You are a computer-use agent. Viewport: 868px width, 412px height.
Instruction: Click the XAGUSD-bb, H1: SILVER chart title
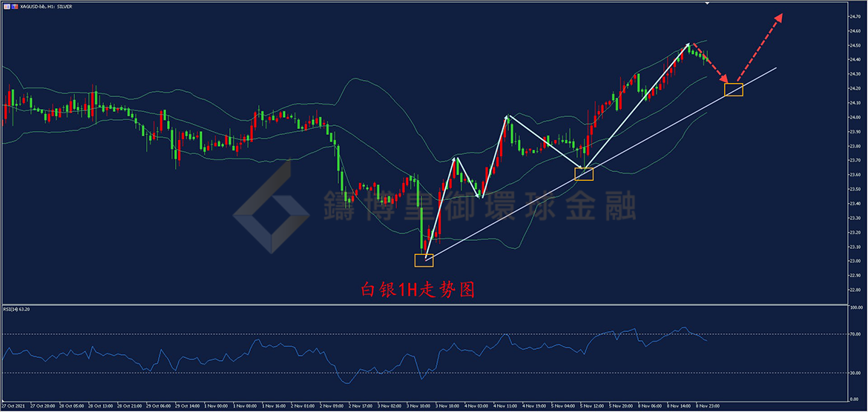click(45, 6)
